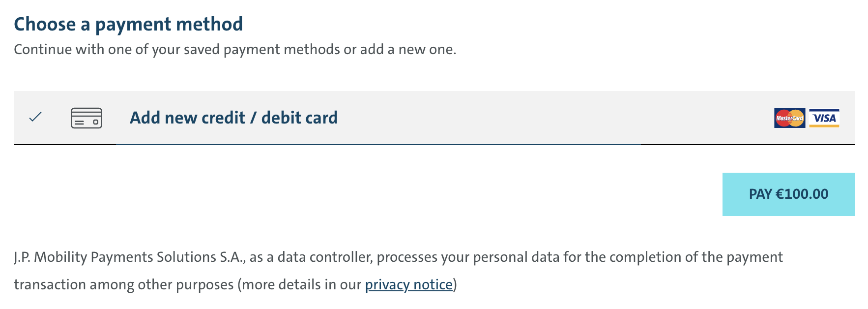Click the highlighted teal payment area
The image size is (868, 309).
788,194
